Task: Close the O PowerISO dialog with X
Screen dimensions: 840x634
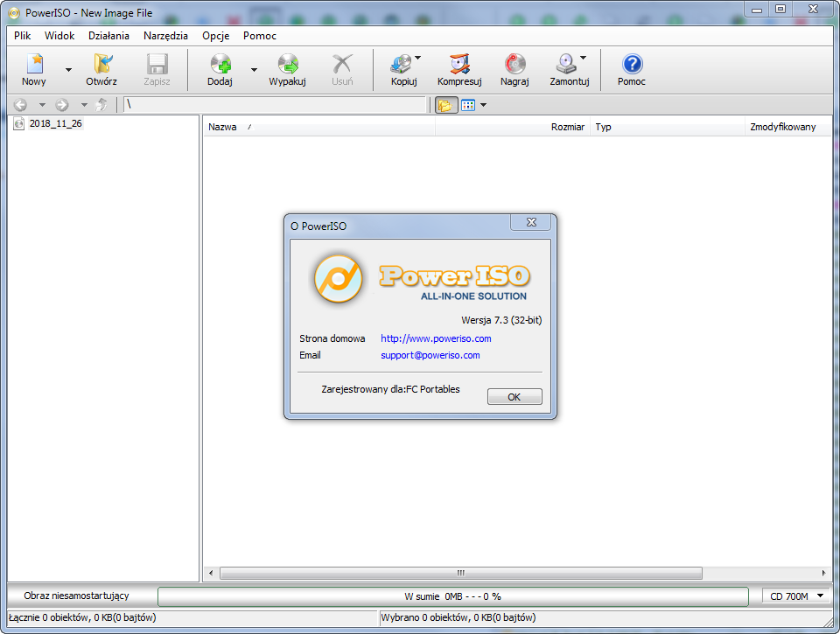Action: (531, 222)
